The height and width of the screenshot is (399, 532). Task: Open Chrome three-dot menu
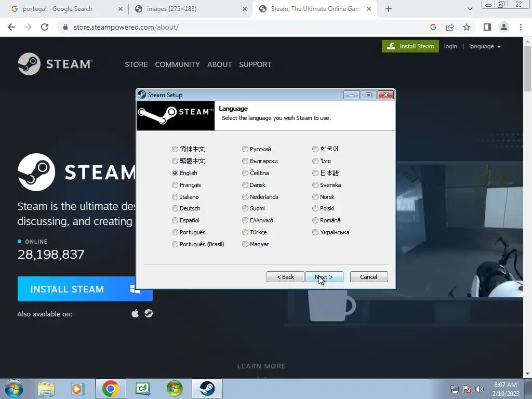pyautogui.click(x=521, y=27)
